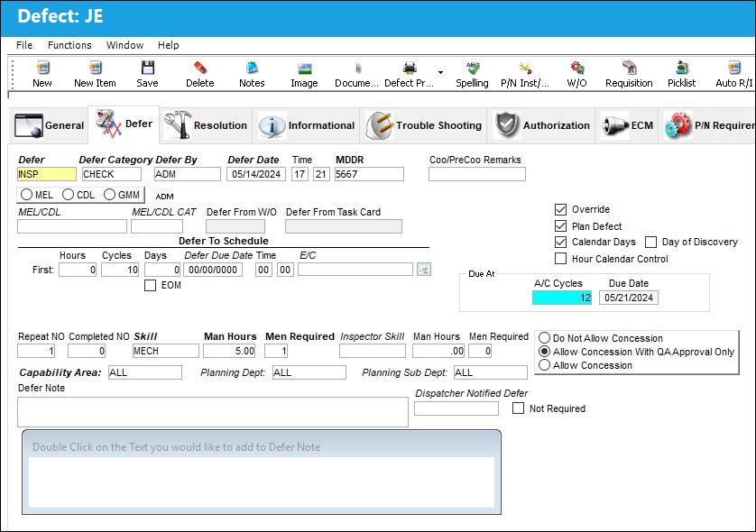Click the Delete eraser icon
Viewport: 756px width, 532px height.
[x=200, y=68]
